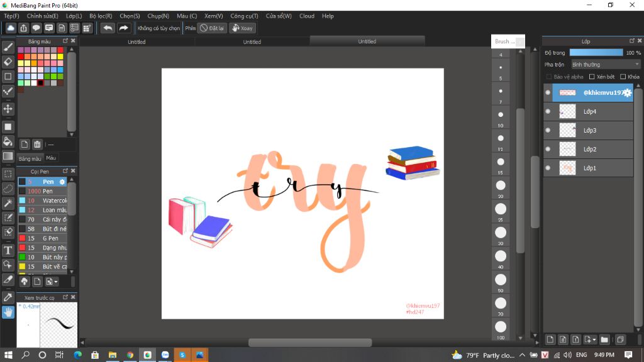Open the Tệp(F) menu
Screen dimensions: 644x362
pos(11,16)
